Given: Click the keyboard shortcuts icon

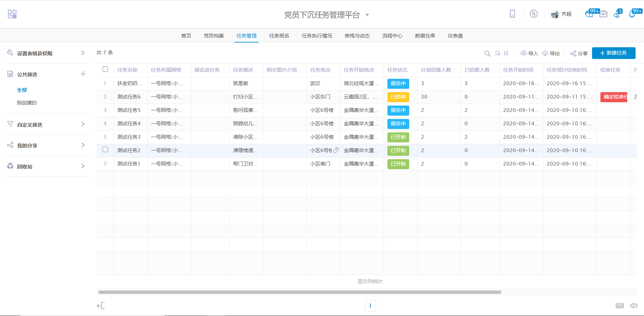Looking at the screenshot, I should pos(620,306).
